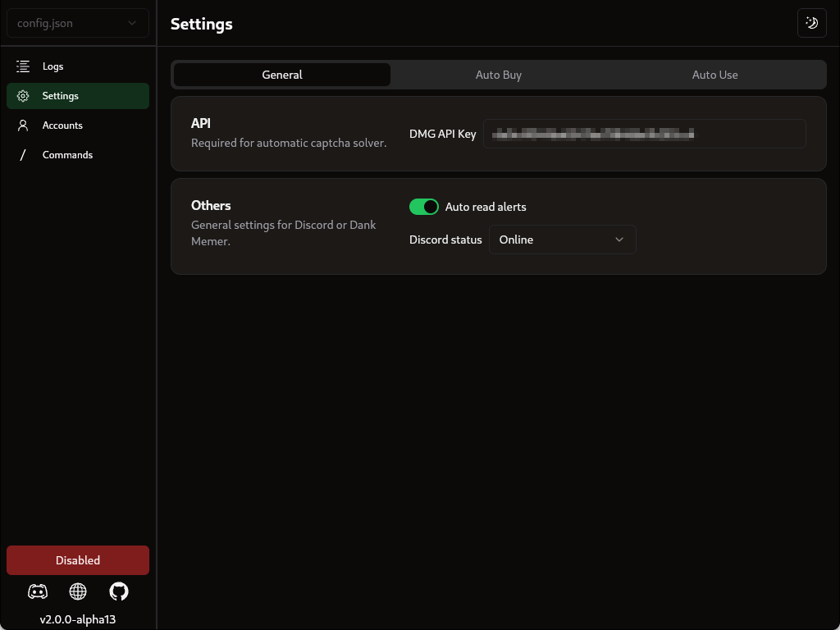This screenshot has width=840, height=630.
Task: Click the Commands slash icon in sidebar
Action: coord(22,155)
